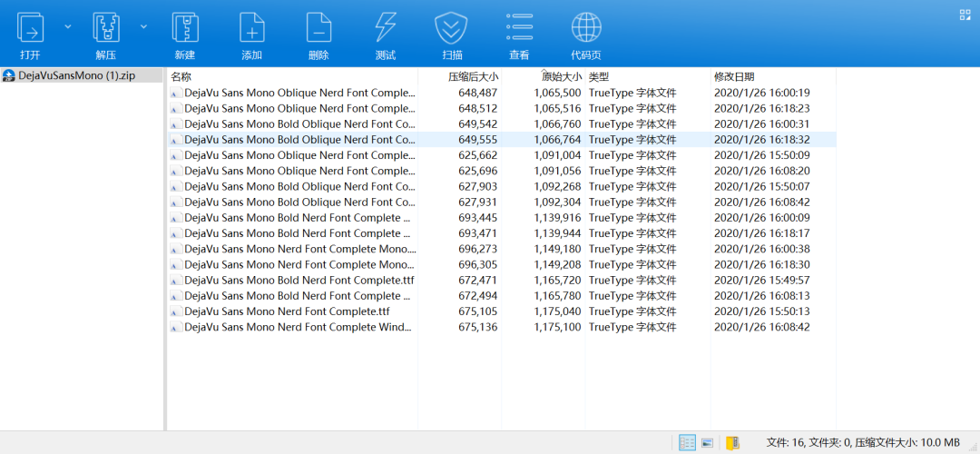Sort by the 类型 column header
The width and height of the screenshot is (980, 454).
click(599, 77)
